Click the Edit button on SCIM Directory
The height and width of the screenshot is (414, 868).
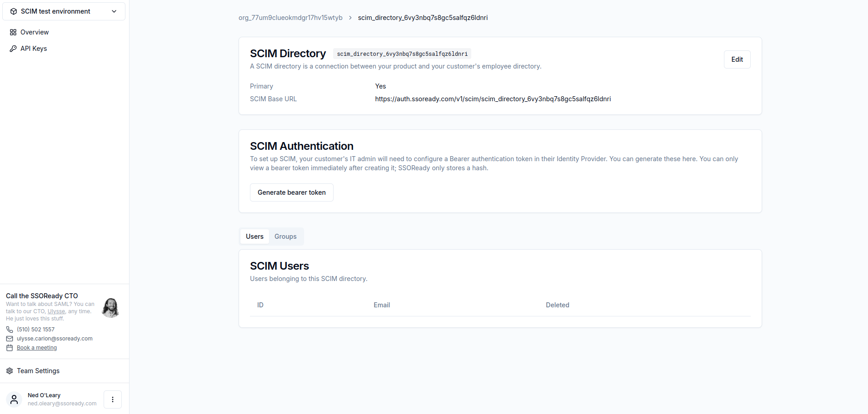[x=737, y=59]
